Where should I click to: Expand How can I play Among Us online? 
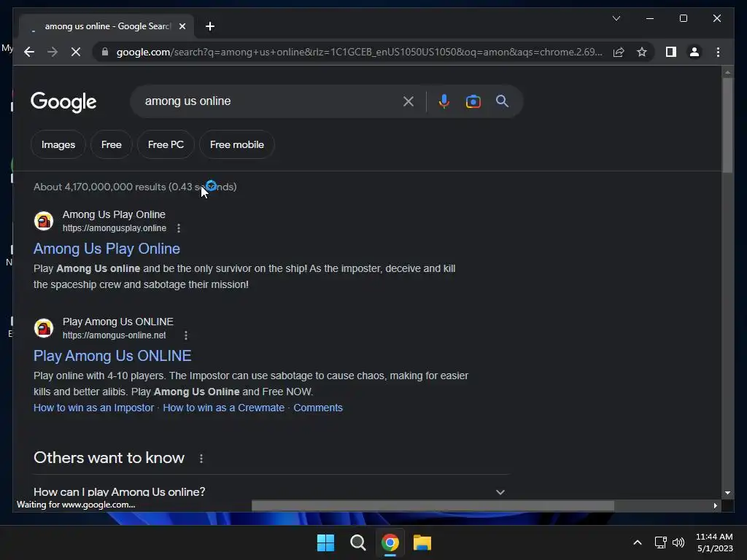(271, 491)
